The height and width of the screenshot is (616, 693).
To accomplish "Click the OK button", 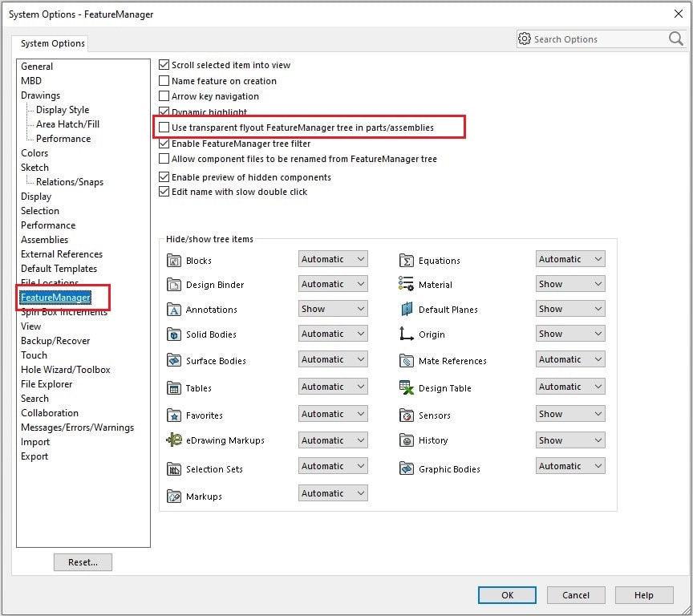I will click(507, 595).
